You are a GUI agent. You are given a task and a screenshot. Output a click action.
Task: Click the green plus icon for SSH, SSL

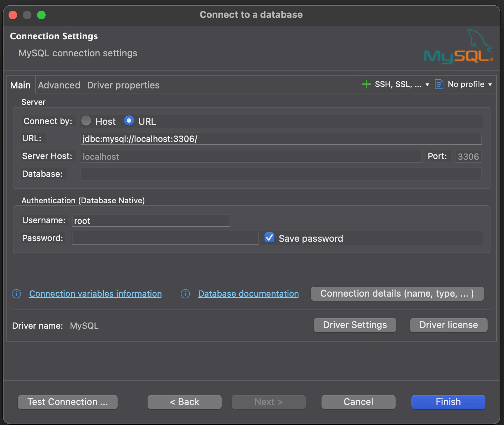tap(366, 84)
